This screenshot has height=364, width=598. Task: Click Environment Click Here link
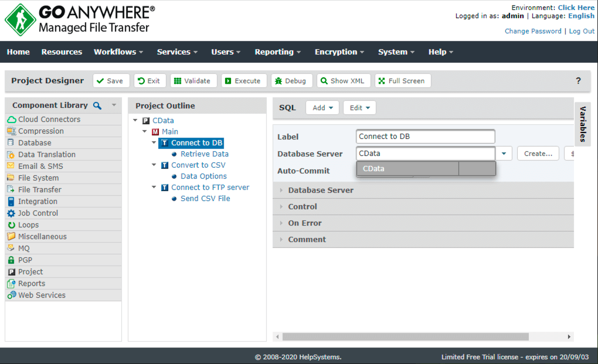576,8
